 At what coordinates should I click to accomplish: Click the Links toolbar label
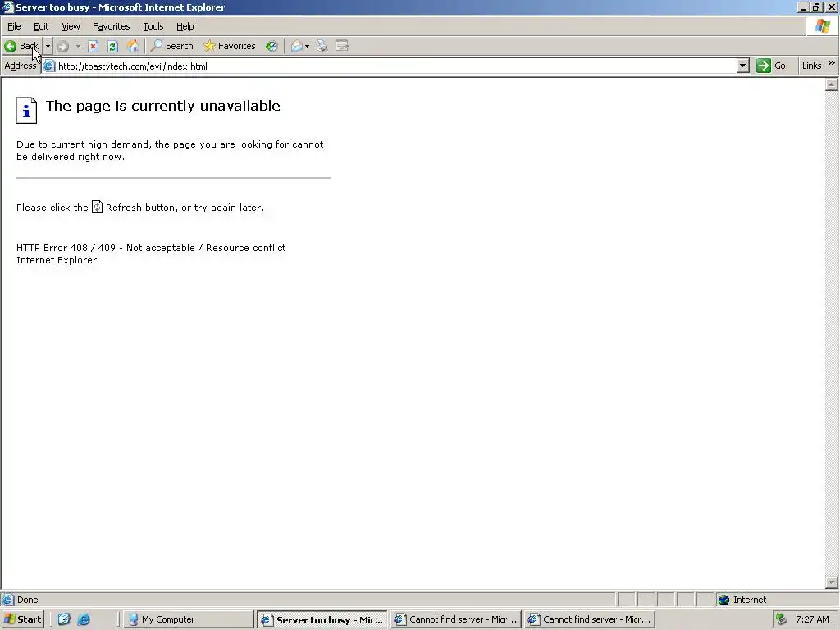(x=811, y=66)
